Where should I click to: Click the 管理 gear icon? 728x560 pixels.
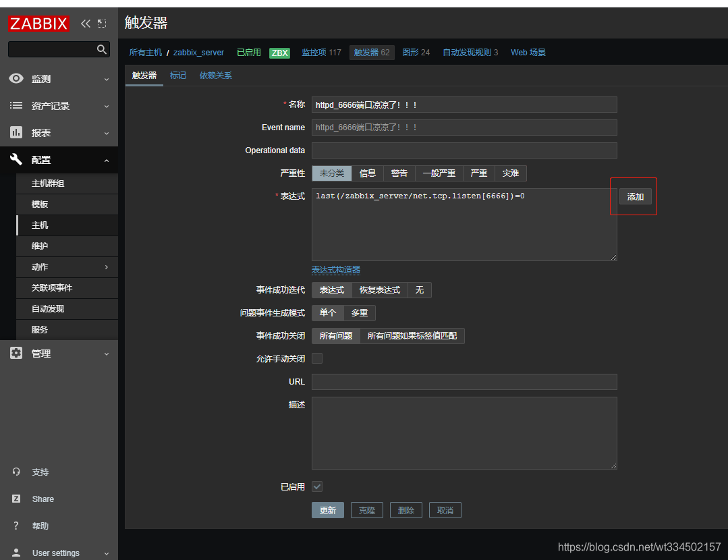(x=16, y=353)
